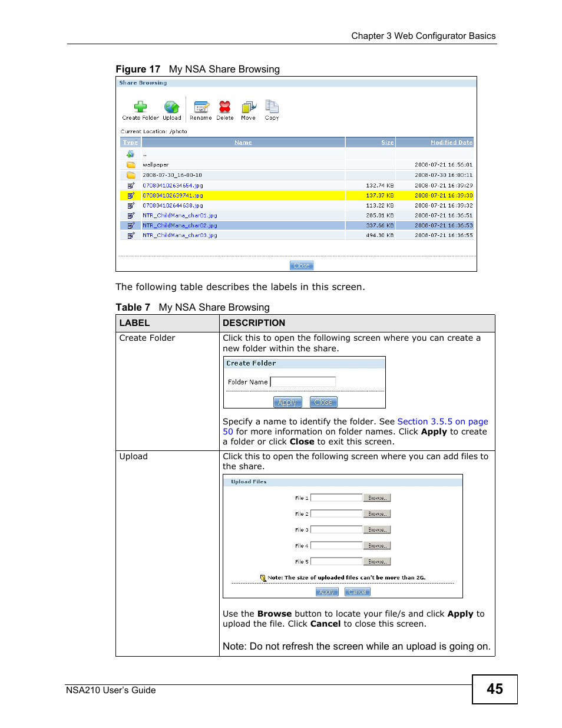Click modified date 2008-07-21 16:56:01
Screen dimensions: 562x728
click(444, 165)
